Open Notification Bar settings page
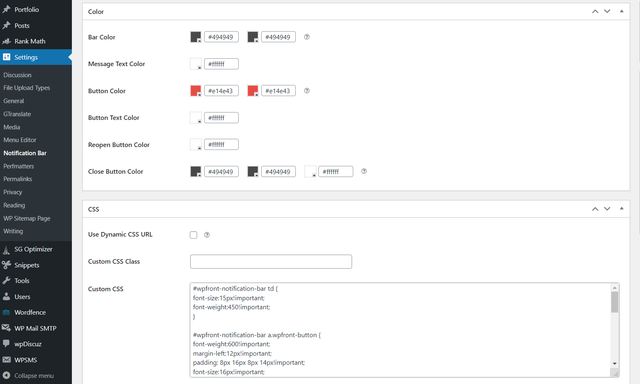This screenshot has height=384, width=640. click(25, 153)
